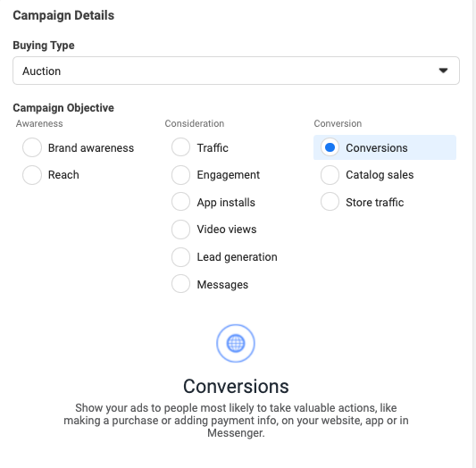Select the App installs option
The height and width of the screenshot is (468, 476).
pos(180,202)
